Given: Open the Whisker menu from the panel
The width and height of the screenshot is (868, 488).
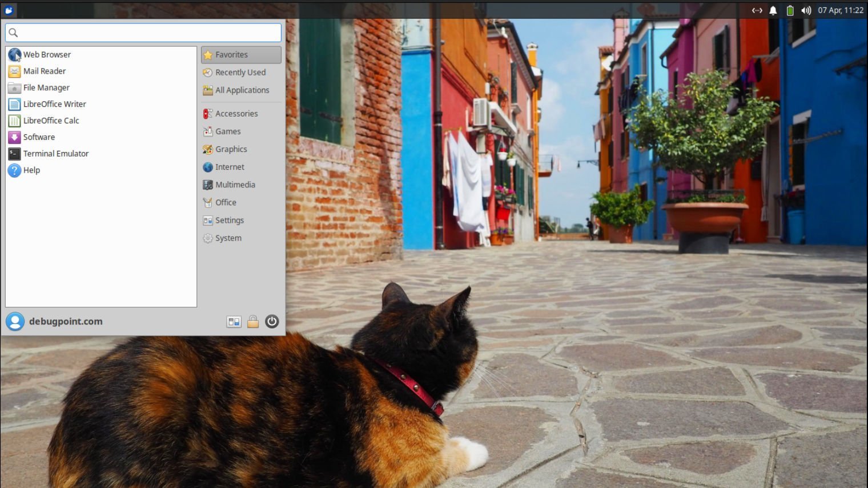Looking at the screenshot, I should pos(9,10).
